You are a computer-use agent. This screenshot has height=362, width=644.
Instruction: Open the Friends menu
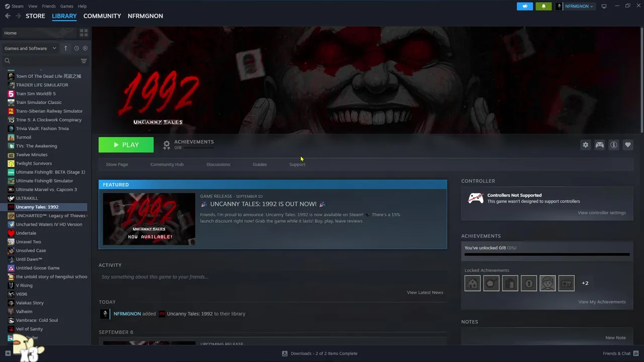click(x=49, y=6)
